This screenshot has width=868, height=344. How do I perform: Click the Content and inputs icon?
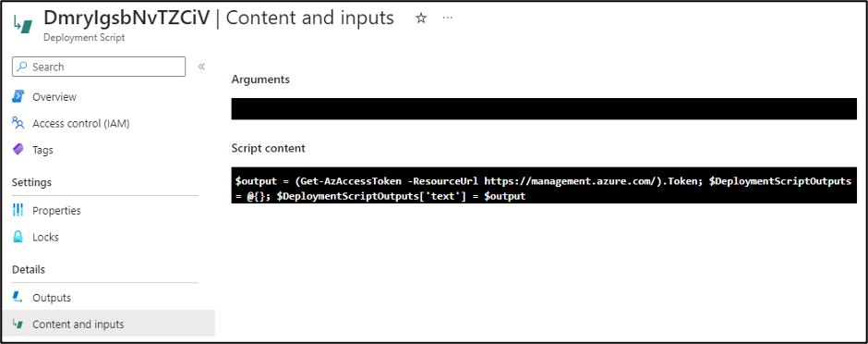18,324
